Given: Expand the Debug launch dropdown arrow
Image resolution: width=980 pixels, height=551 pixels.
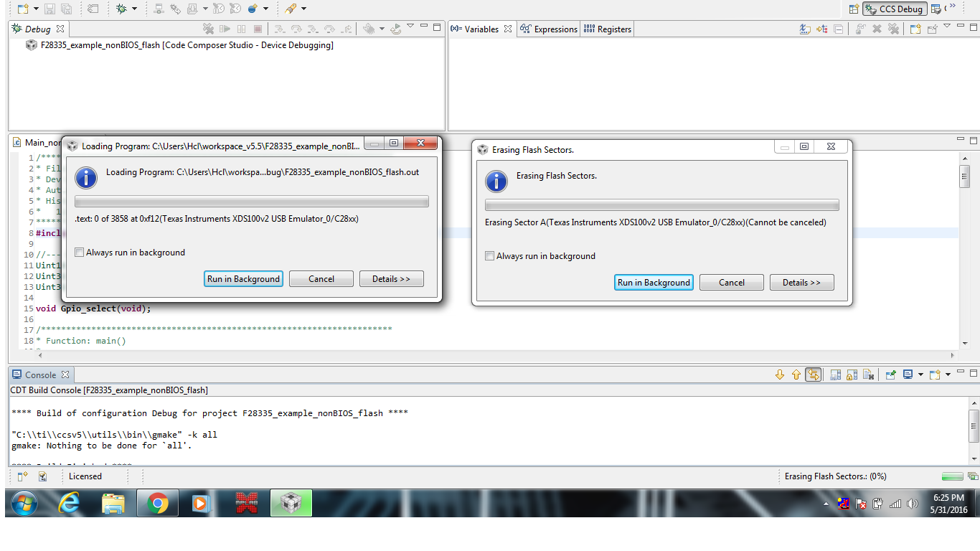Looking at the screenshot, I should tap(134, 9).
